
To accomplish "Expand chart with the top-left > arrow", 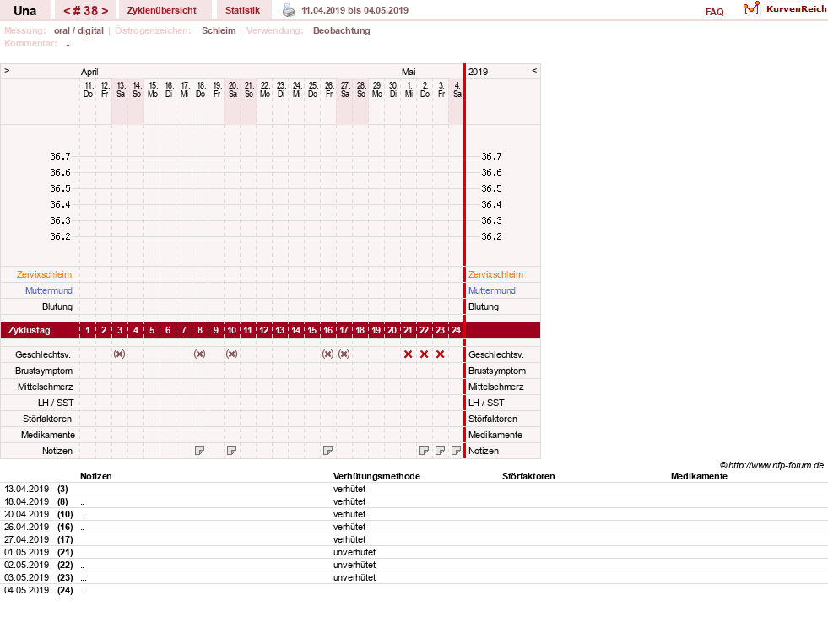I will pos(7,70).
